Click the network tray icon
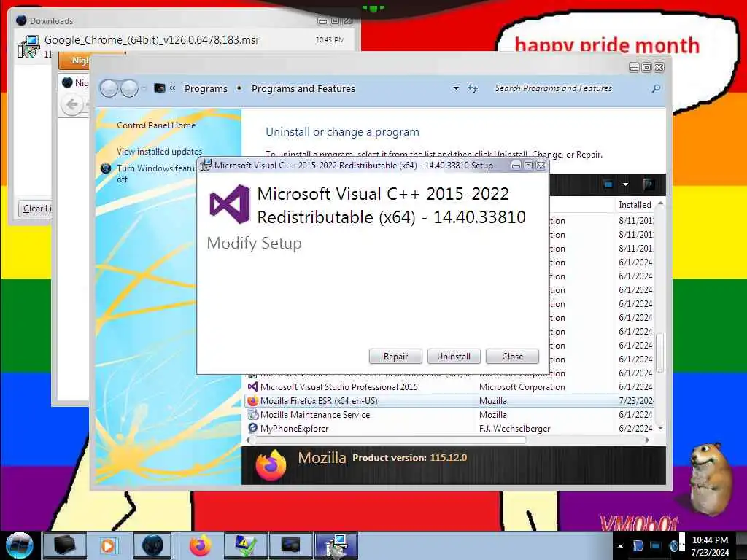This screenshot has height=560, width=747. pyautogui.click(x=656, y=546)
